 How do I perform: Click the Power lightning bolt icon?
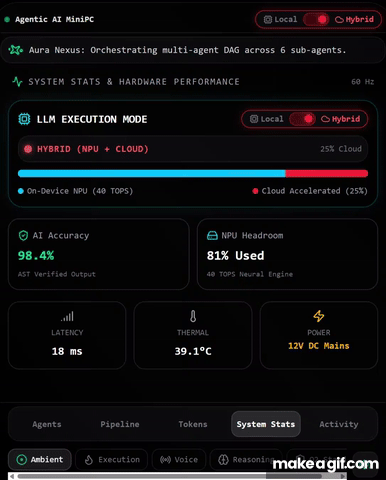click(319, 316)
